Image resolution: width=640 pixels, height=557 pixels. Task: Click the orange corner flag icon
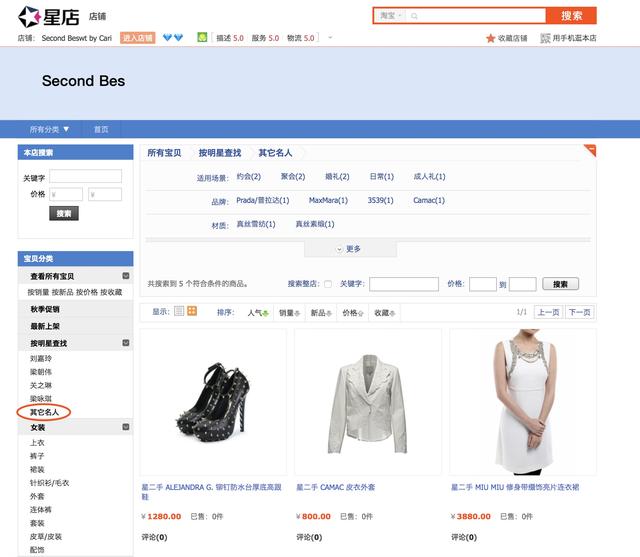coord(590,150)
